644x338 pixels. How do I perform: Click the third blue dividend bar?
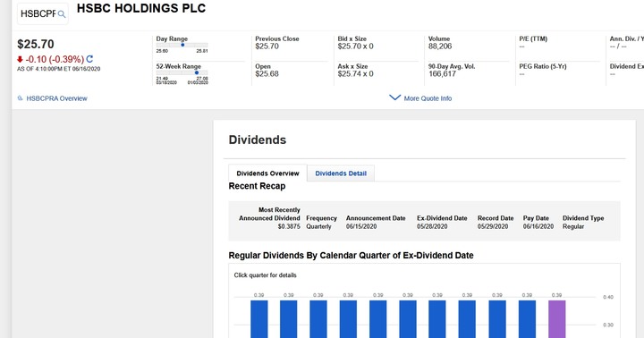[318, 319]
